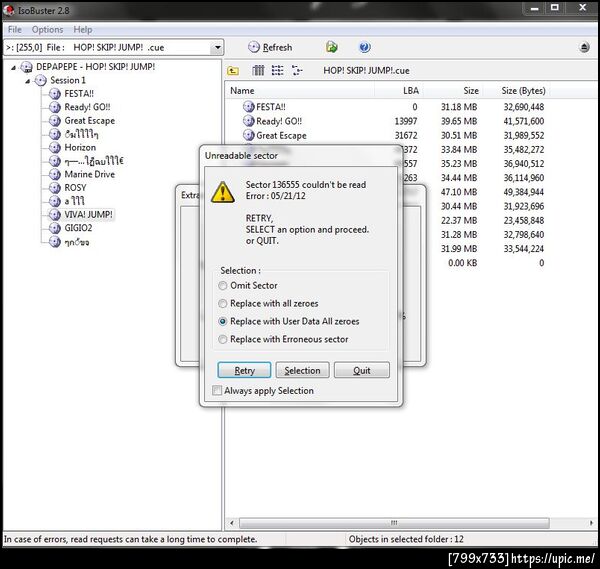The image size is (600, 569).
Task: Click the 31.99 MB size cell
Action: point(459,249)
